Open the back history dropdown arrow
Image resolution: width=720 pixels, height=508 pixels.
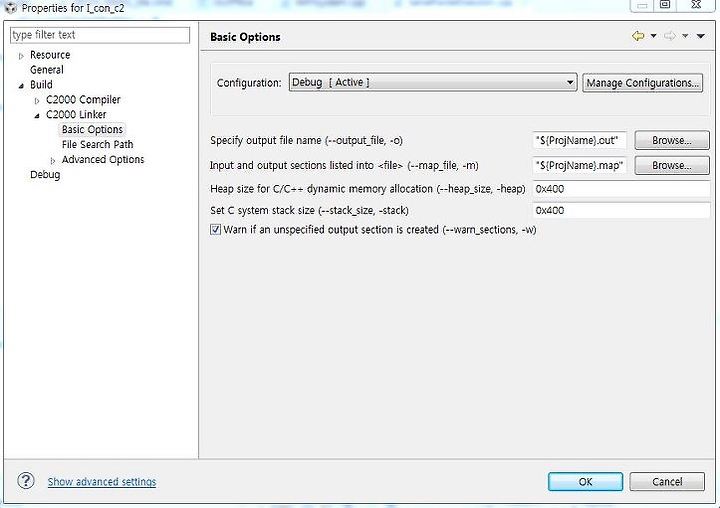(653, 36)
